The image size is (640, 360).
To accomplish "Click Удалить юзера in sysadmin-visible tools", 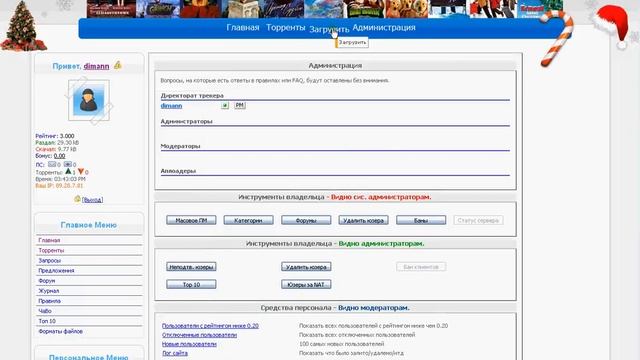I will [363, 220].
